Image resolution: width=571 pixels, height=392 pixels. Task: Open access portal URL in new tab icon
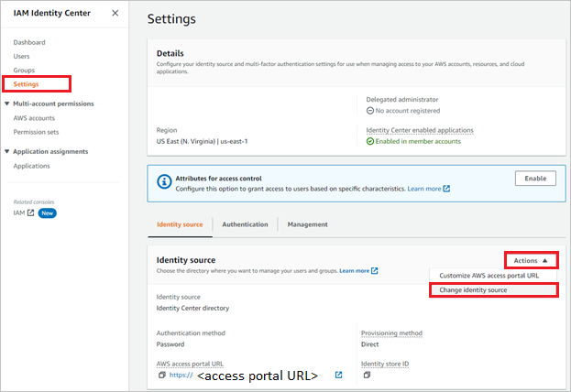pyautogui.click(x=339, y=375)
